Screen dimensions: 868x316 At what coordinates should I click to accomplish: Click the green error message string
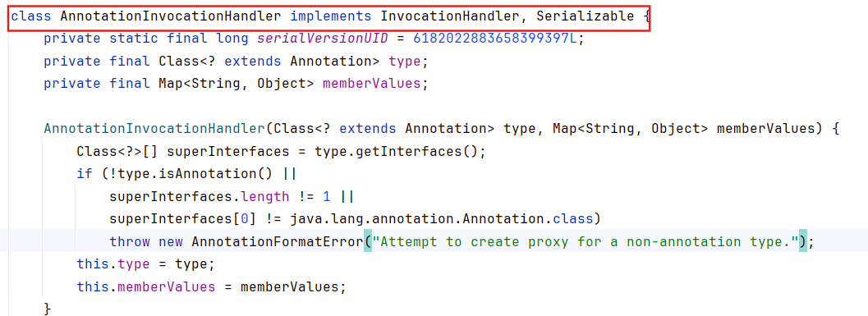coord(586,242)
